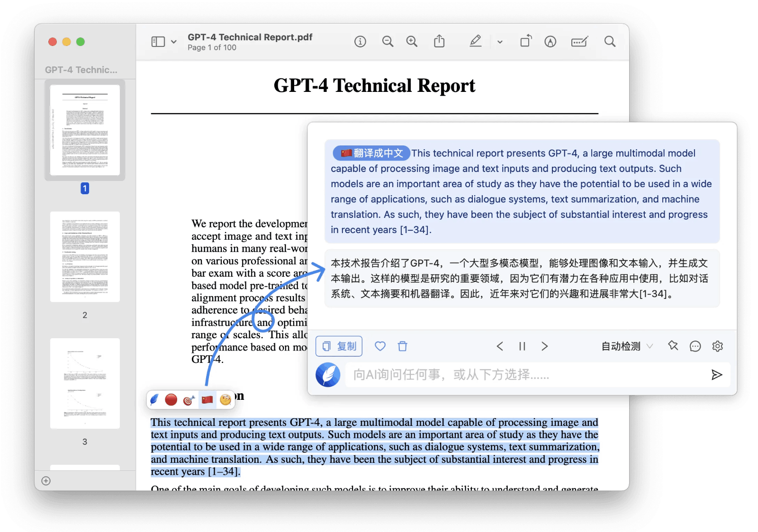Click the AI feather logo button
Screen dimensions: 758x532
(328, 375)
